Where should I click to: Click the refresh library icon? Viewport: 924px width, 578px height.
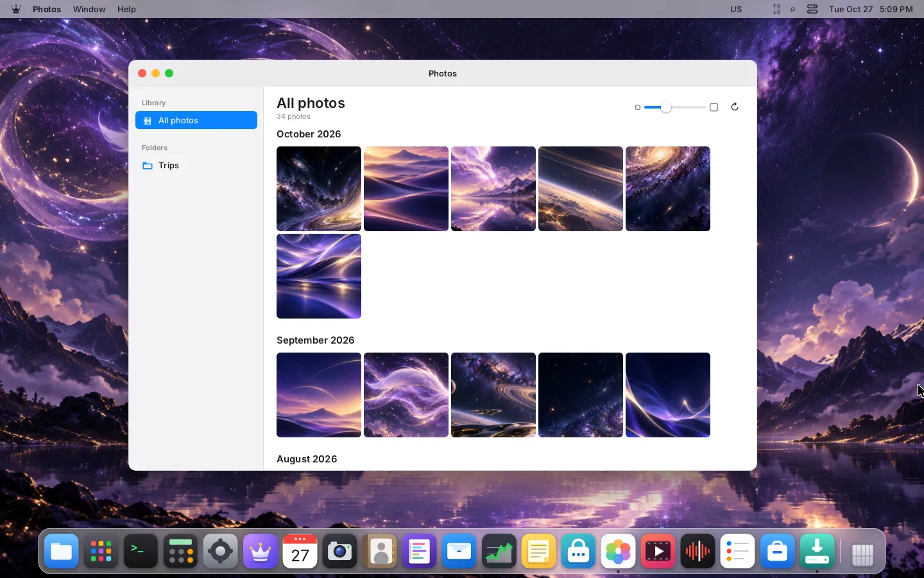pos(735,107)
